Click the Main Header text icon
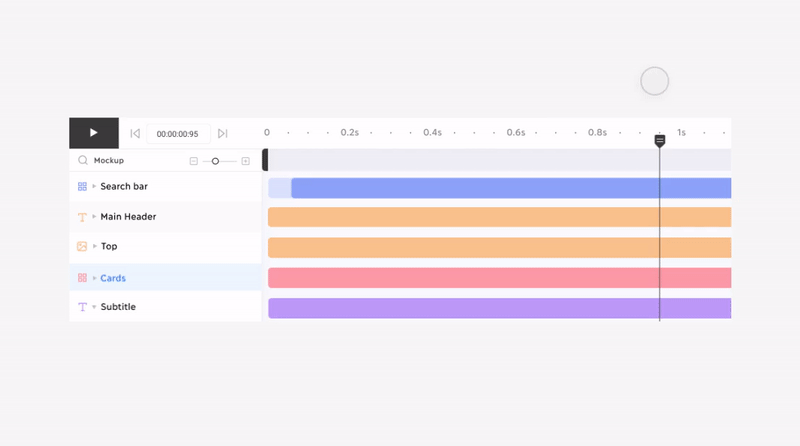Image resolution: width=800 pixels, height=446 pixels. tap(82, 217)
